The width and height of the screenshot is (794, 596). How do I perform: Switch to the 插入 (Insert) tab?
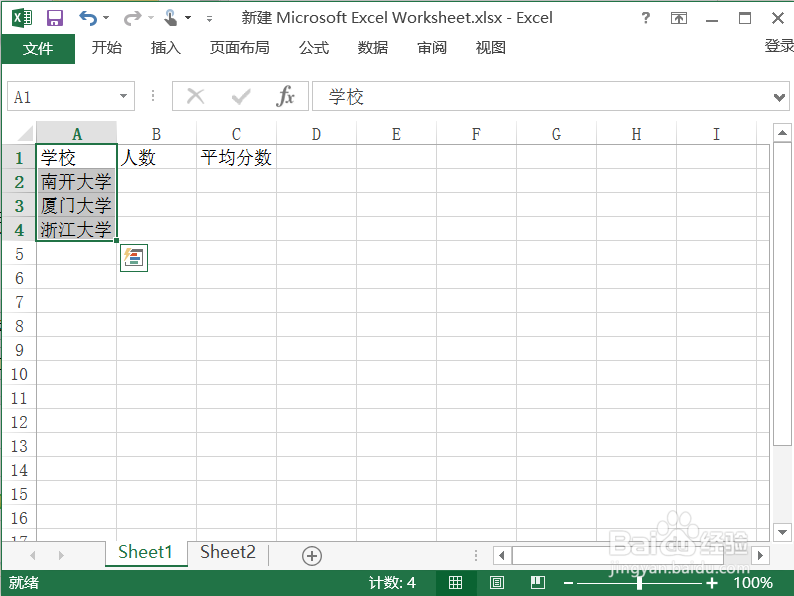166,48
